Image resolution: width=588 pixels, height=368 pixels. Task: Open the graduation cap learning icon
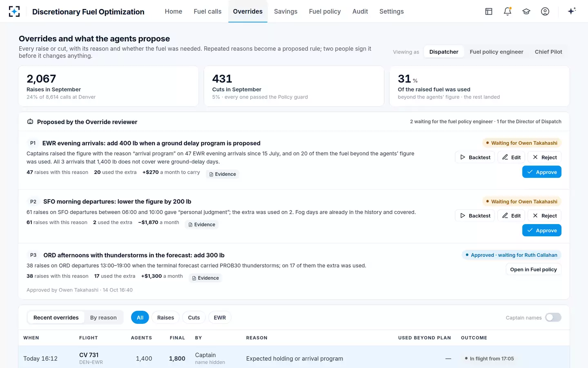526,11
